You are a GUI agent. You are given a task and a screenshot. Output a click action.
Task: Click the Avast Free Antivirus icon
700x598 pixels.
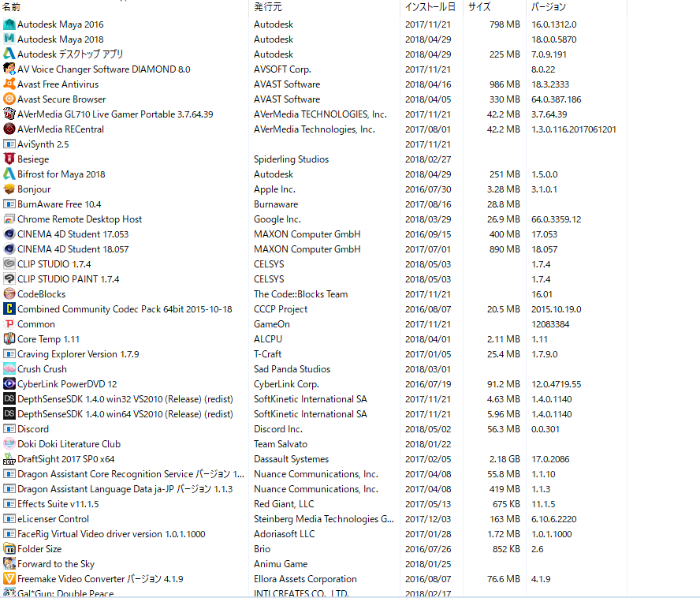pos(9,84)
